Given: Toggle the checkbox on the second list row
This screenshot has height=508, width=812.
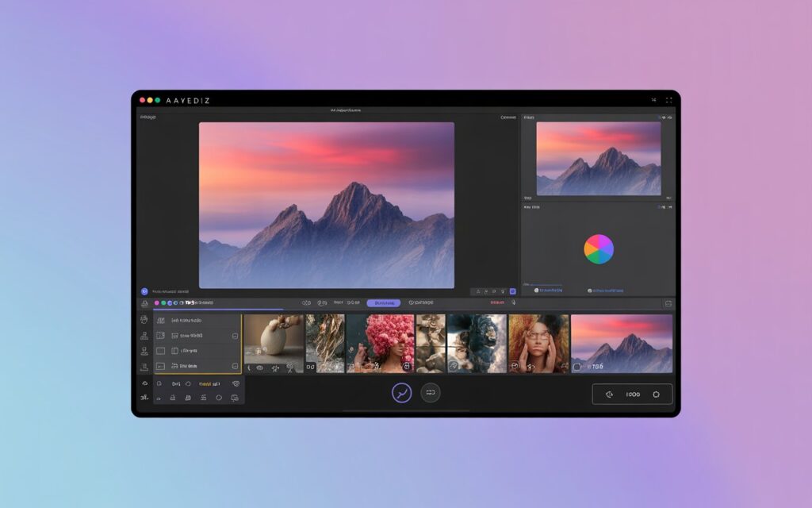Looking at the screenshot, I should click(235, 336).
